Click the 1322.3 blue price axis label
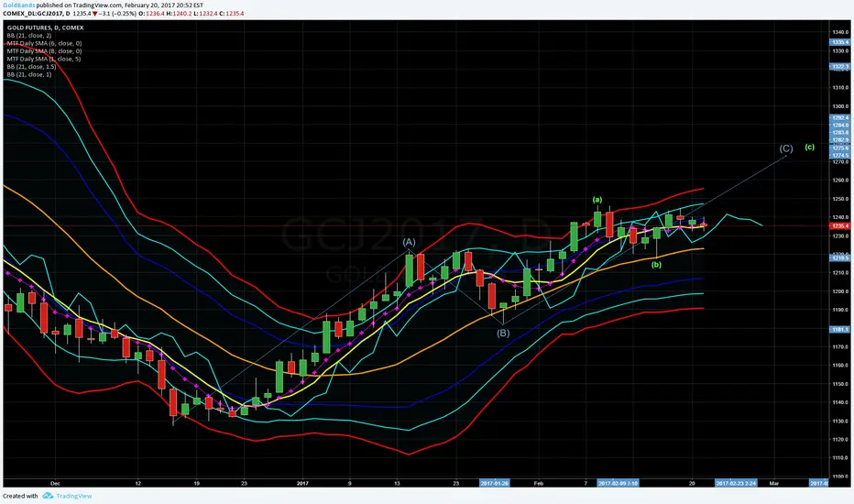The width and height of the screenshot is (854, 504). coord(839,67)
